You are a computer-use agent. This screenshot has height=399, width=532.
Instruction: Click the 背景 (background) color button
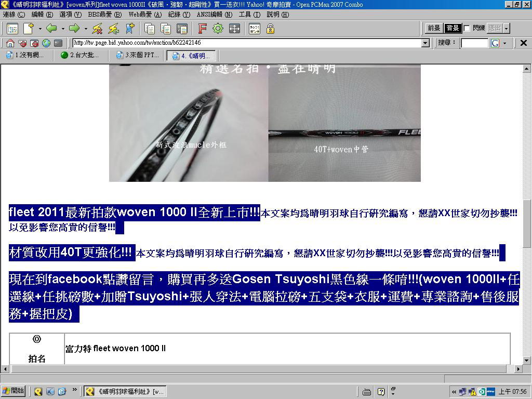[453, 28]
